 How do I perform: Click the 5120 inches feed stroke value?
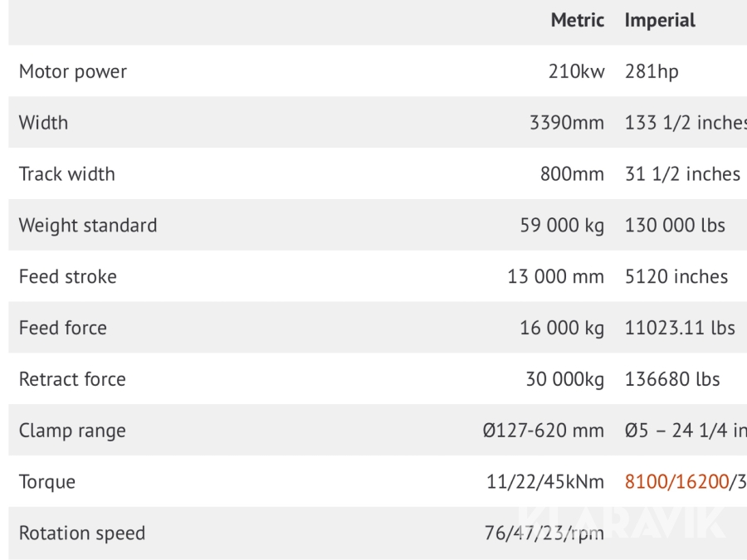[x=676, y=277]
